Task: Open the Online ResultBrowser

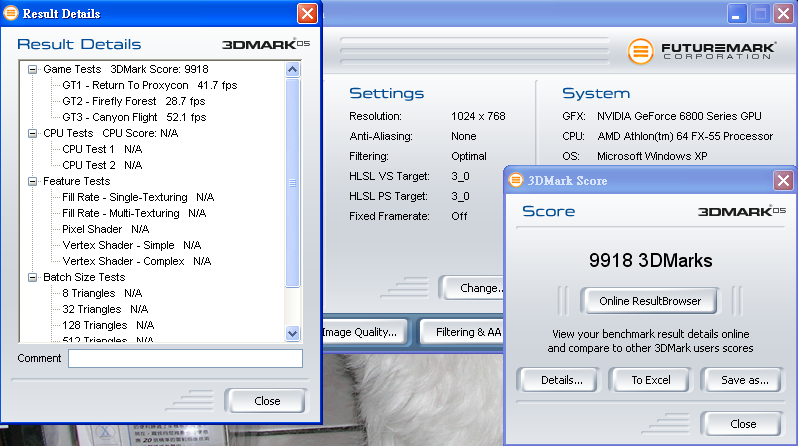Action: pyautogui.click(x=650, y=301)
